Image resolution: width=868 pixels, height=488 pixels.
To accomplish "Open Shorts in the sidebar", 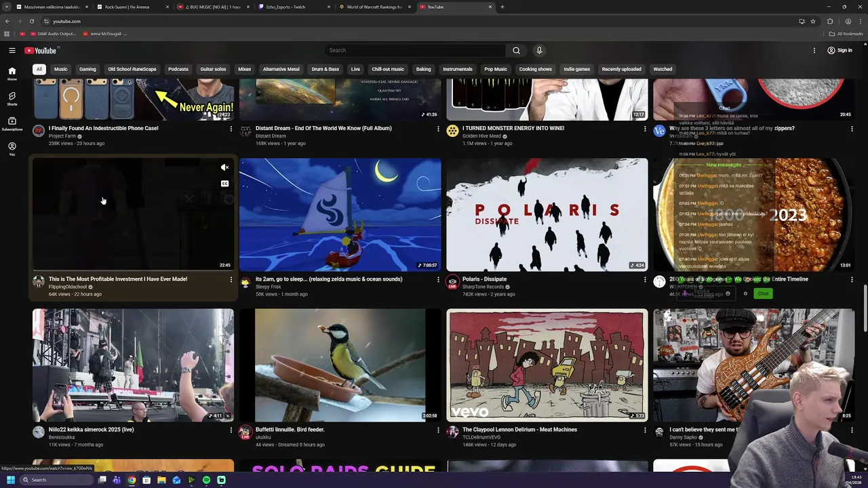I will click(12, 98).
